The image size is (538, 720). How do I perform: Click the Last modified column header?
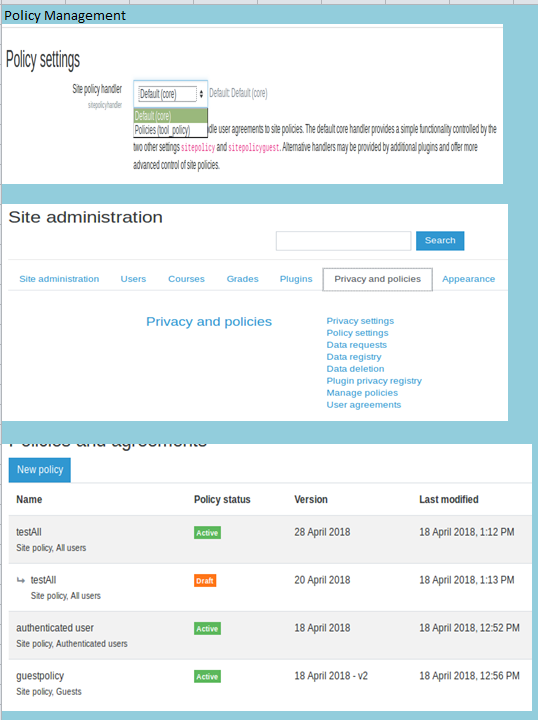tap(448, 500)
